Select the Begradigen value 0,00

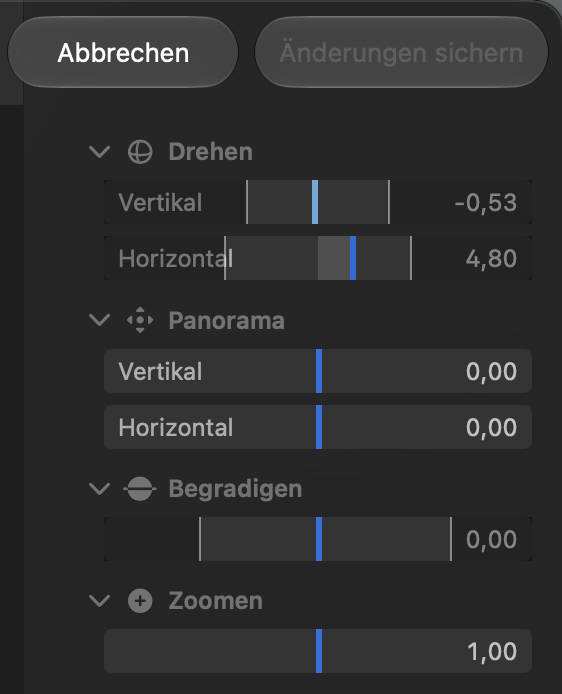click(491, 540)
